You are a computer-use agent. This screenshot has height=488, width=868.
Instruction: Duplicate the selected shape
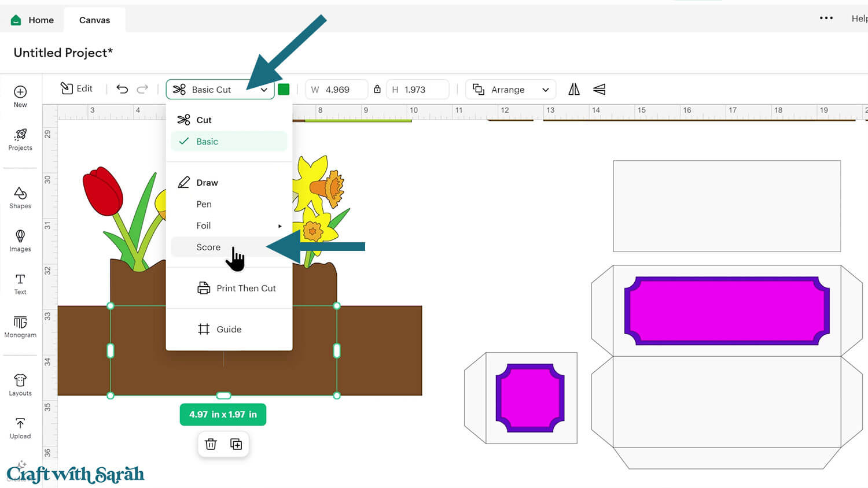click(236, 444)
